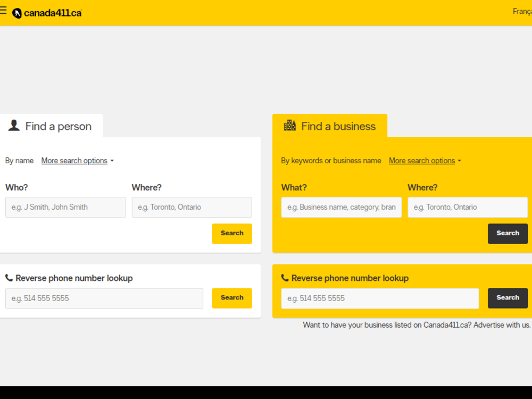Viewport: 532px width, 399px height.
Task: Focus business reverse phone number input
Action: [x=380, y=298]
